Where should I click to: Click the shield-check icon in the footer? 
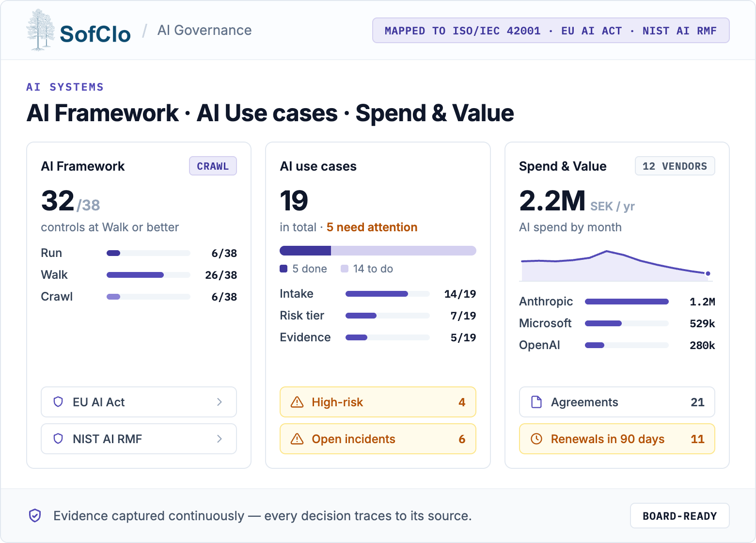tap(35, 515)
